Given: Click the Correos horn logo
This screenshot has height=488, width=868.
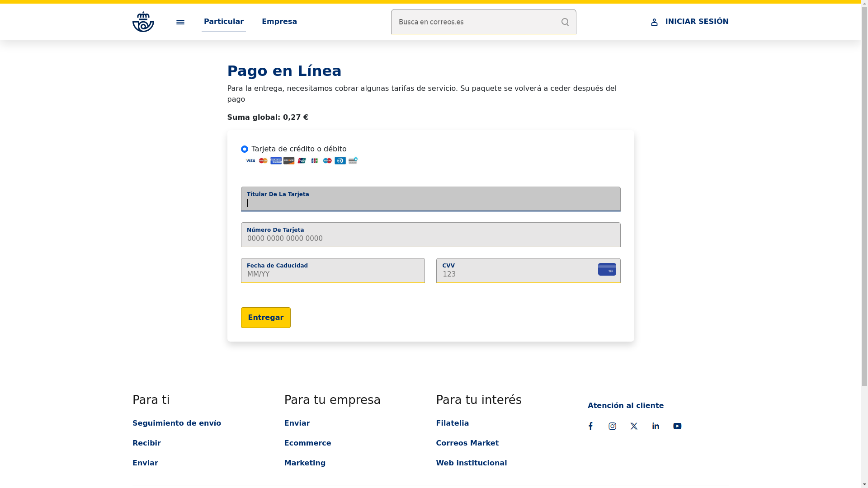Looking at the screenshot, I should tap(143, 22).
